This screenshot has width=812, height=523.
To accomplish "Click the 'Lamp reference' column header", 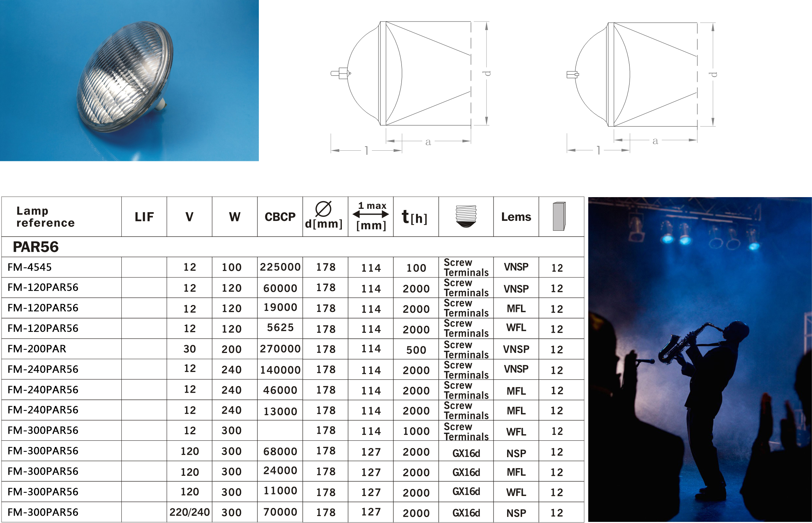I will pyautogui.click(x=46, y=217).
